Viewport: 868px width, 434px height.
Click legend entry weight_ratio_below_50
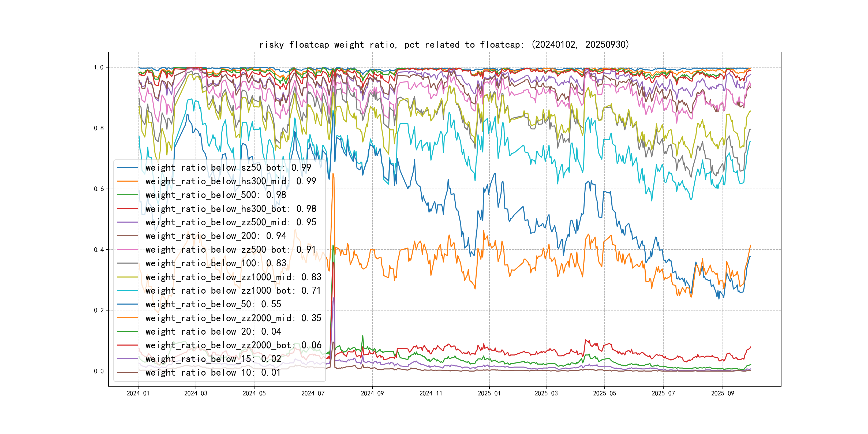[x=213, y=304]
